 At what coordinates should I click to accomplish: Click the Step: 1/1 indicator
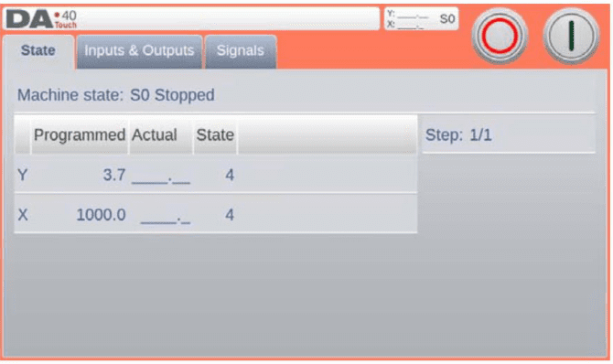coord(458,135)
